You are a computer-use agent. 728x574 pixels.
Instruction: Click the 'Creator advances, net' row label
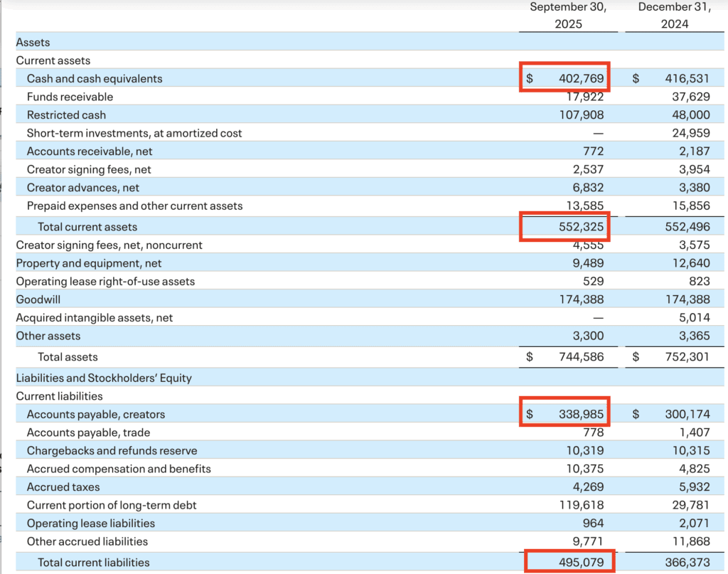point(83,188)
